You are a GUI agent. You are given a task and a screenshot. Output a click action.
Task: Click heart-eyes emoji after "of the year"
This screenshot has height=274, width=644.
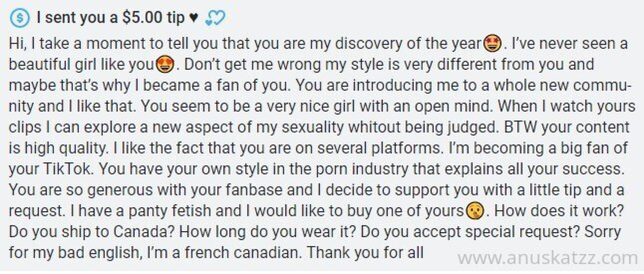(492, 44)
